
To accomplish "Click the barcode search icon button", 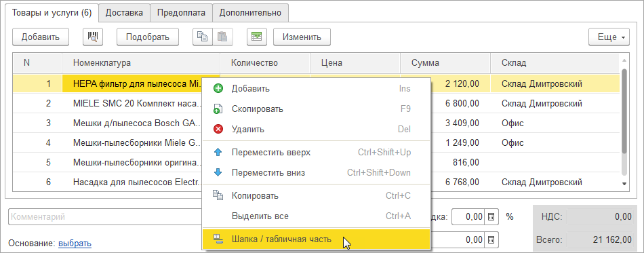I will coord(93,37).
